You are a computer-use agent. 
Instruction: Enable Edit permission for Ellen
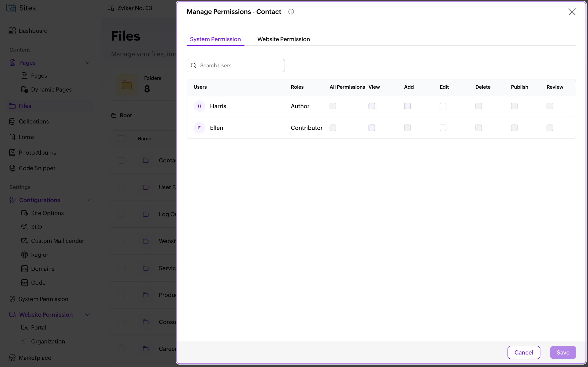pyautogui.click(x=443, y=128)
